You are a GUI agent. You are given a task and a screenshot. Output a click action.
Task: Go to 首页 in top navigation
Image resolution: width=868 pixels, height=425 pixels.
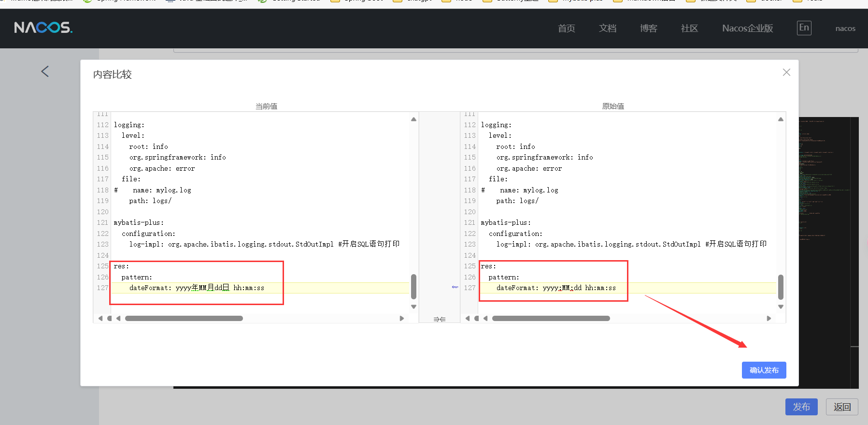pyautogui.click(x=566, y=29)
